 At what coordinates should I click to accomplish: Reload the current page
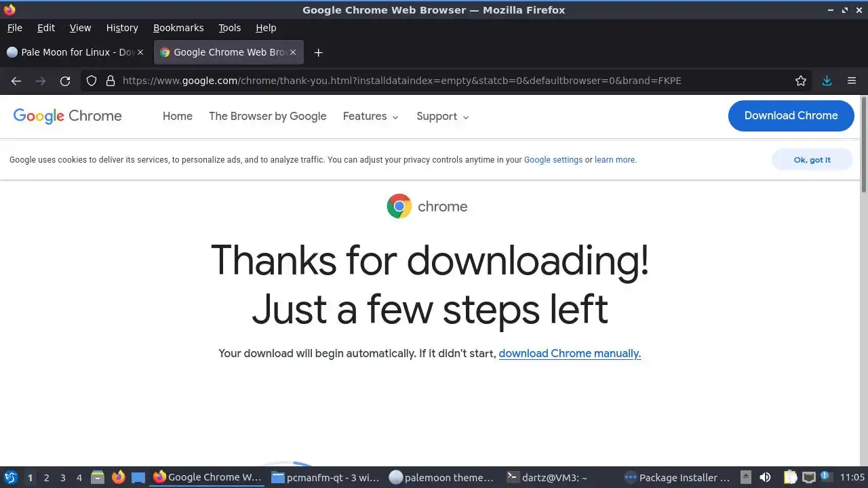(65, 81)
